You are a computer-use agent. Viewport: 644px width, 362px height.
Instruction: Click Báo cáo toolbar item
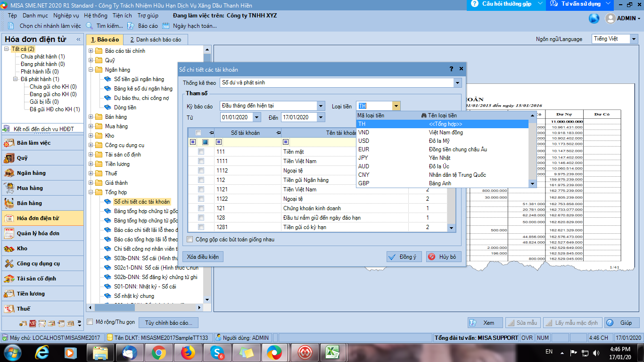click(143, 26)
